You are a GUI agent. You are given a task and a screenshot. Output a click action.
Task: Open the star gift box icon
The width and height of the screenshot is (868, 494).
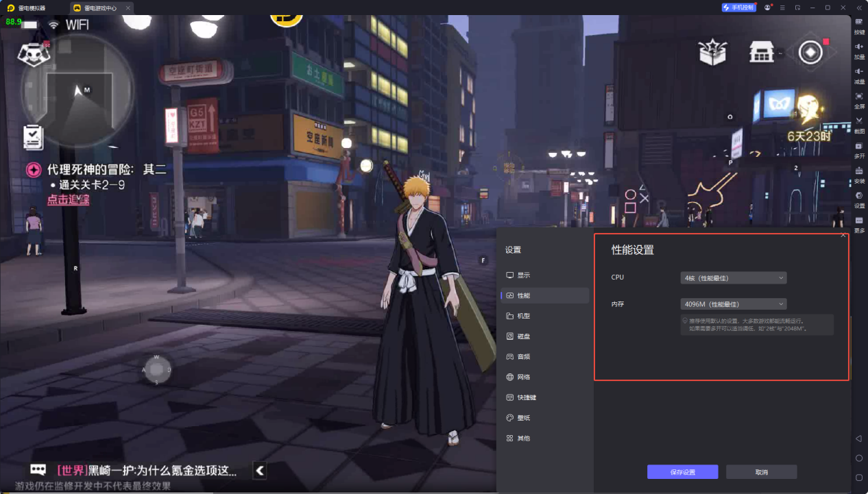tap(712, 52)
